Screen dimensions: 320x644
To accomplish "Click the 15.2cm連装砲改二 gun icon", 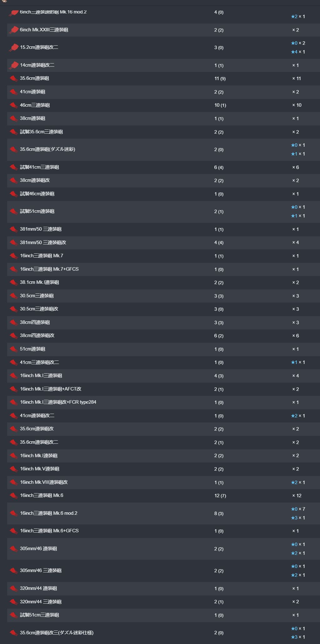I will pos(14,48).
